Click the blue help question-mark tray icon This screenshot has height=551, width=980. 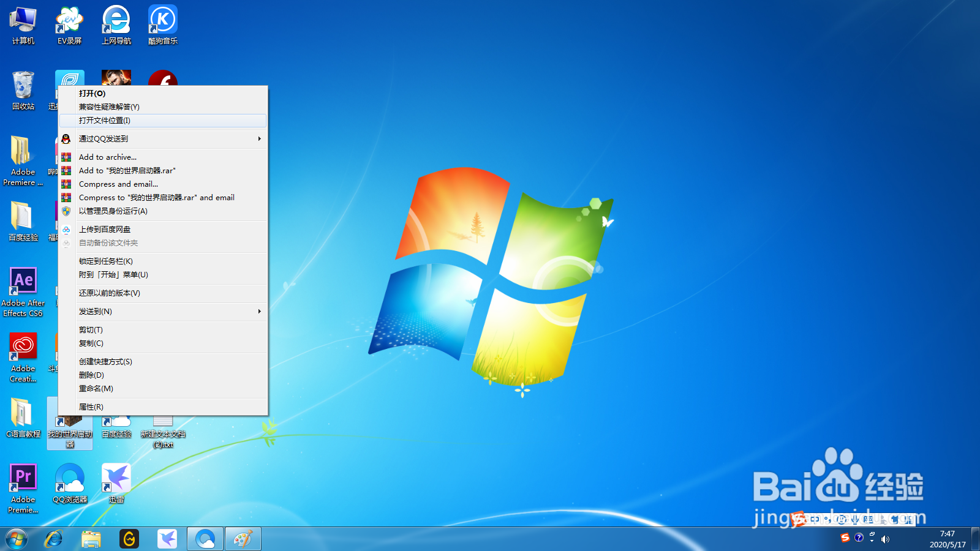[x=859, y=538]
